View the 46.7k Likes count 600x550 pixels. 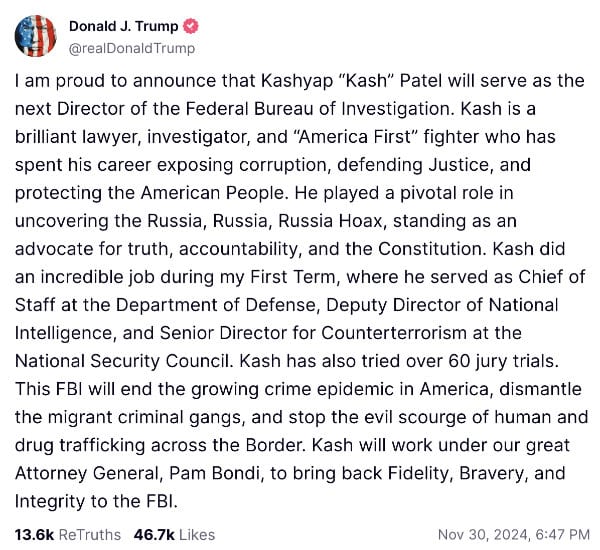tap(174, 534)
